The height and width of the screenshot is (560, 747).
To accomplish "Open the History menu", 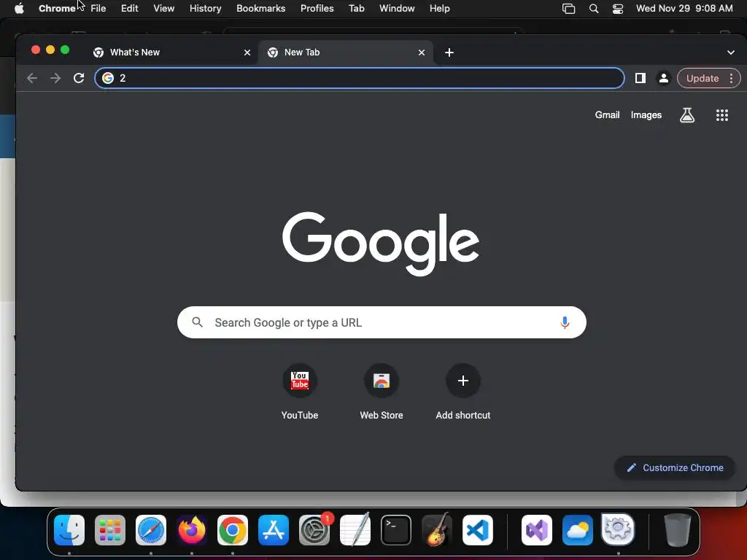I will tap(205, 9).
